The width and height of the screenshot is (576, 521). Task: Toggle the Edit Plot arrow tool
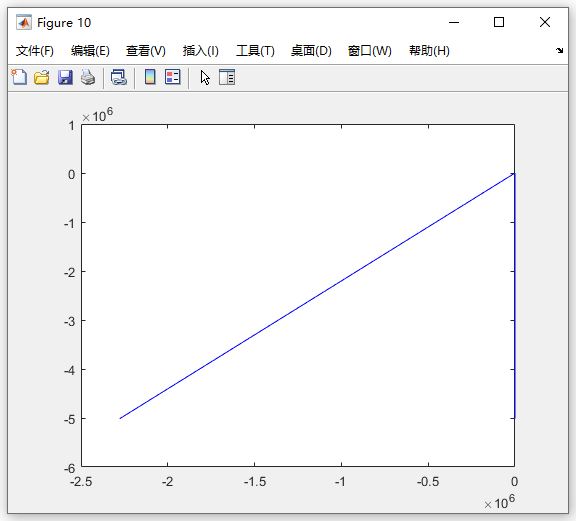coord(205,78)
